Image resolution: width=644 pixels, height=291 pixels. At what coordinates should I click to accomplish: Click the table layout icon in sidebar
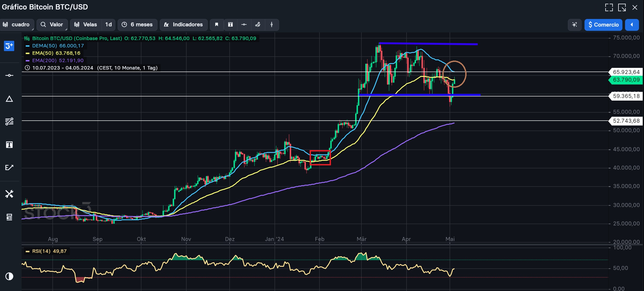click(x=9, y=217)
